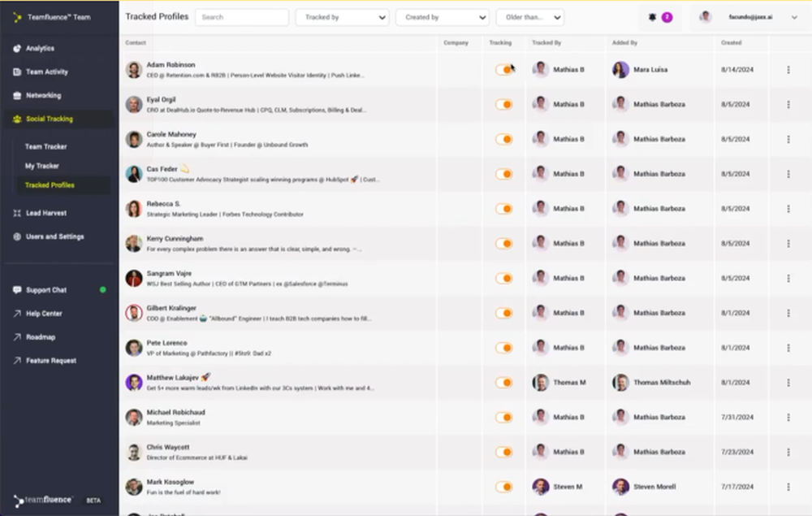Open Roadmap link
Viewport: 812px width, 516px height.
[41, 336]
